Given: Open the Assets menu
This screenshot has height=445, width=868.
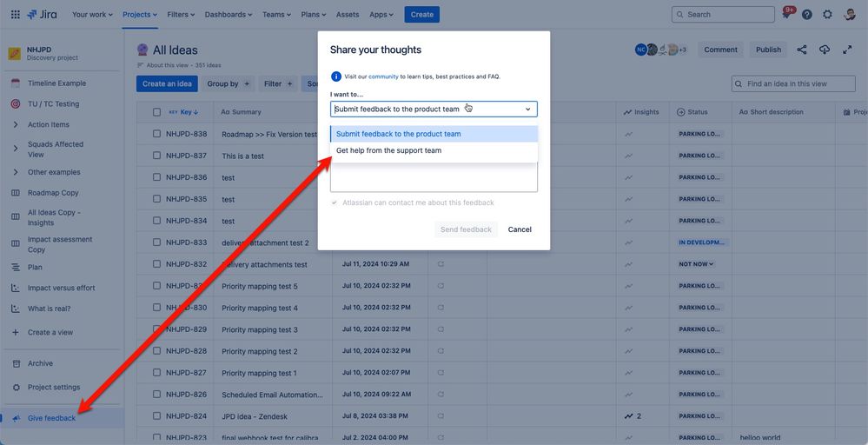Looking at the screenshot, I should click(x=347, y=15).
